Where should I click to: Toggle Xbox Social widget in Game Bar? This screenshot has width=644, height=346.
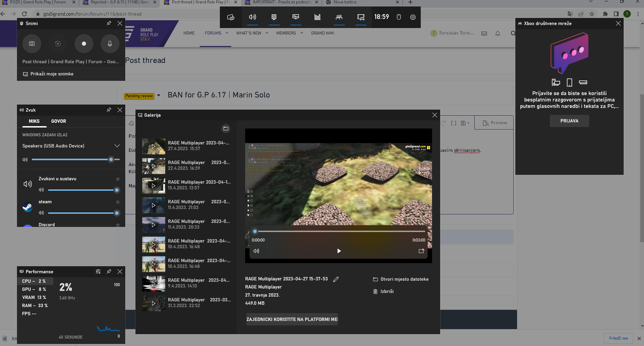[x=339, y=17]
